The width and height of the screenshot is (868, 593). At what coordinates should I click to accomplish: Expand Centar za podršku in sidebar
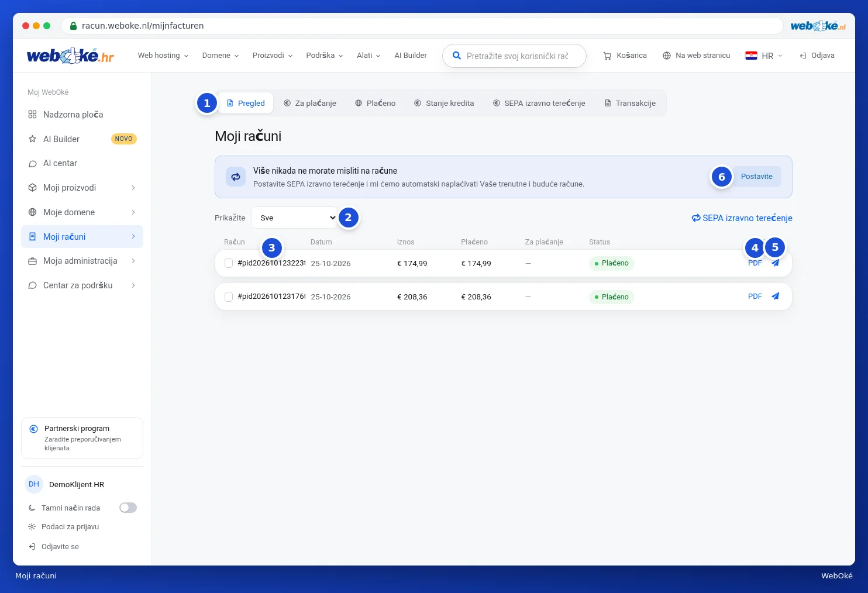click(x=133, y=285)
